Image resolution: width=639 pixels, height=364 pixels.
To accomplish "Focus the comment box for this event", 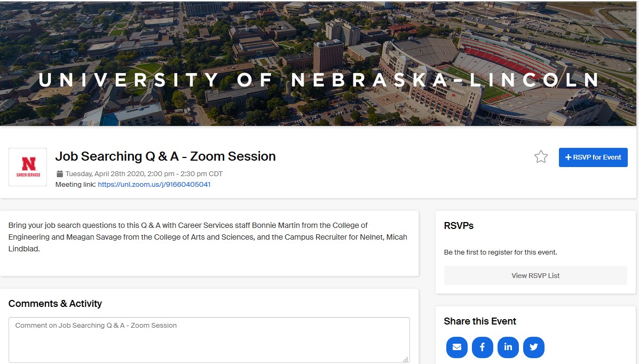I will (209, 340).
